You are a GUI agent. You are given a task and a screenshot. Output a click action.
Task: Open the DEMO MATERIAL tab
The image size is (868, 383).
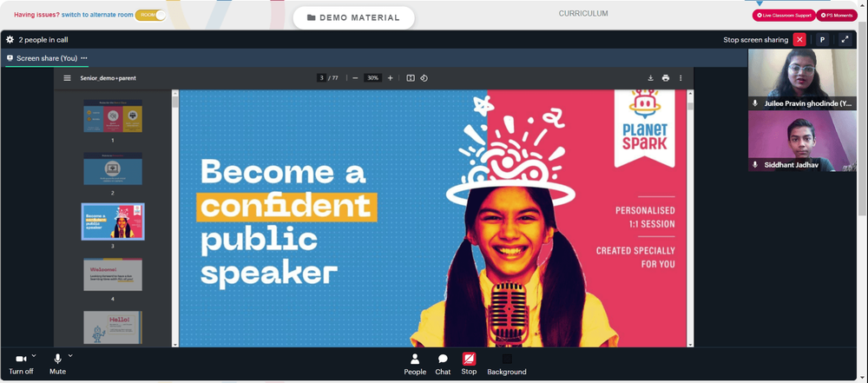[354, 17]
